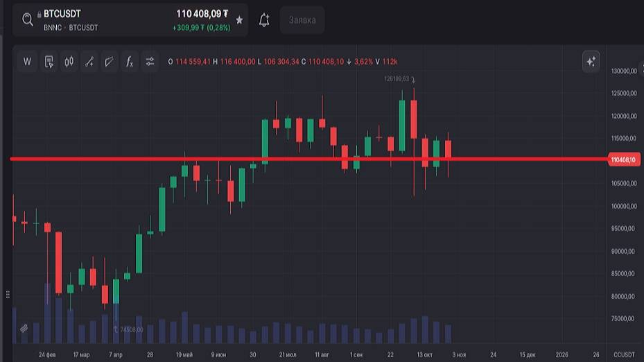Open the W timeframe selector
The image size is (644, 362).
coord(28,62)
